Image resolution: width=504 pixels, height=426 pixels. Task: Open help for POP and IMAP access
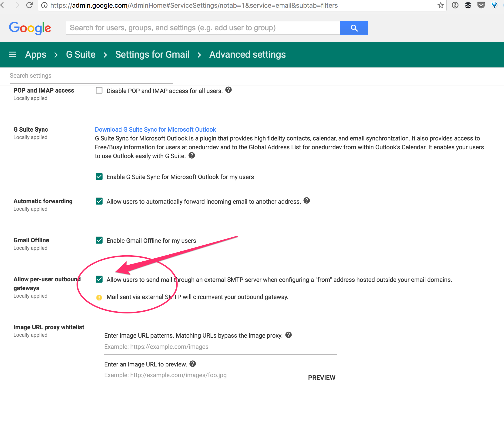coord(228,90)
